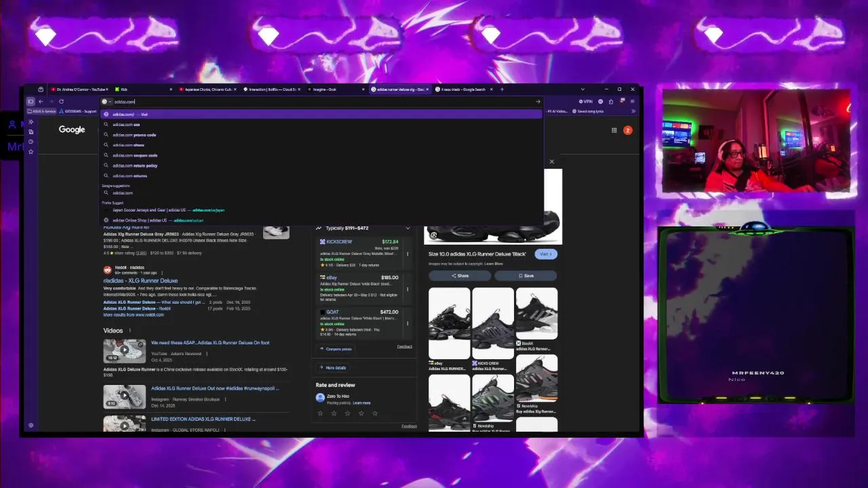Open the browser hamburger menu
The image size is (868, 488).
pos(633,102)
